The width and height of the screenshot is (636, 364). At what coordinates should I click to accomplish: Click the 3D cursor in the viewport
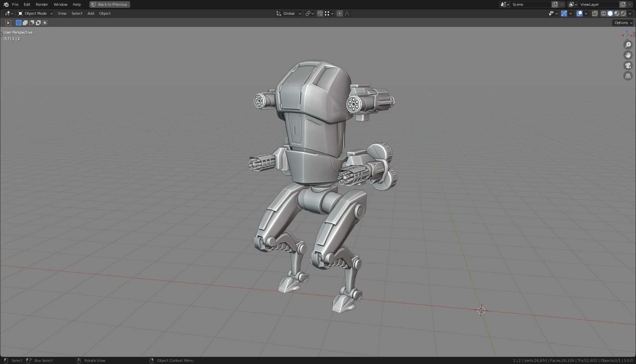481,310
